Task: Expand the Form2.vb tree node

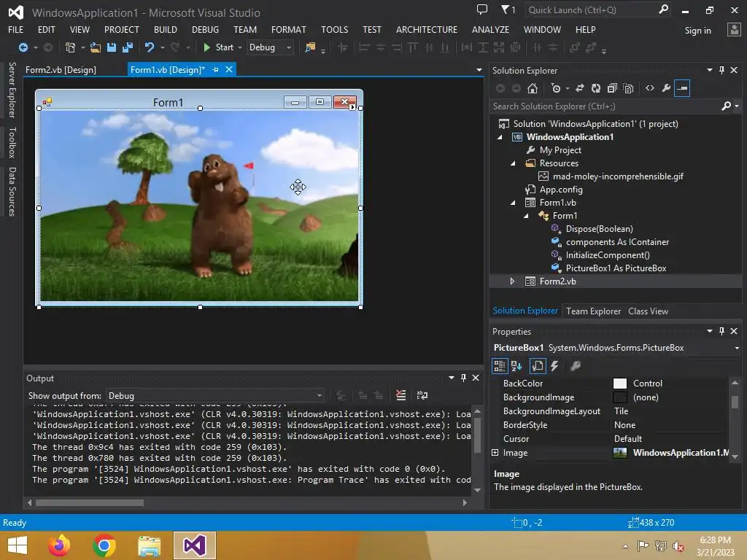Action: pos(513,281)
